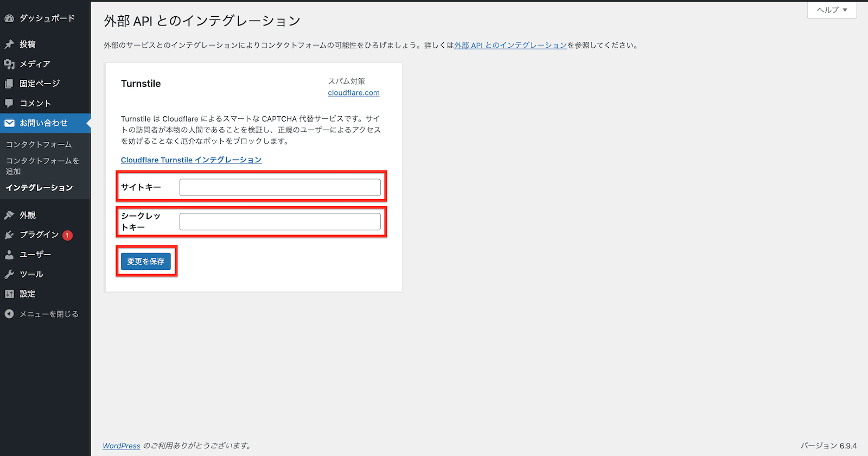Click the Pages (固定ページ) icon
Screen dimensions: 868x456
pos(9,84)
